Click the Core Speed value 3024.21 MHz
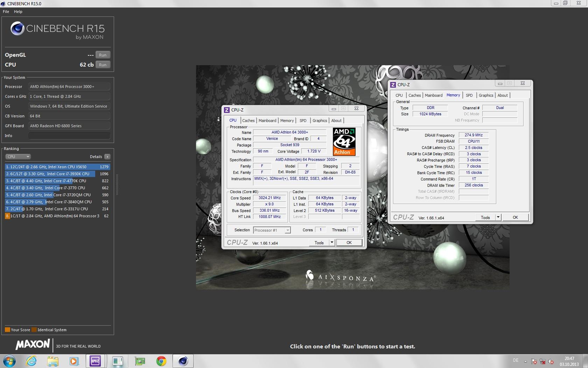This screenshot has width=588, height=368. pos(269,198)
